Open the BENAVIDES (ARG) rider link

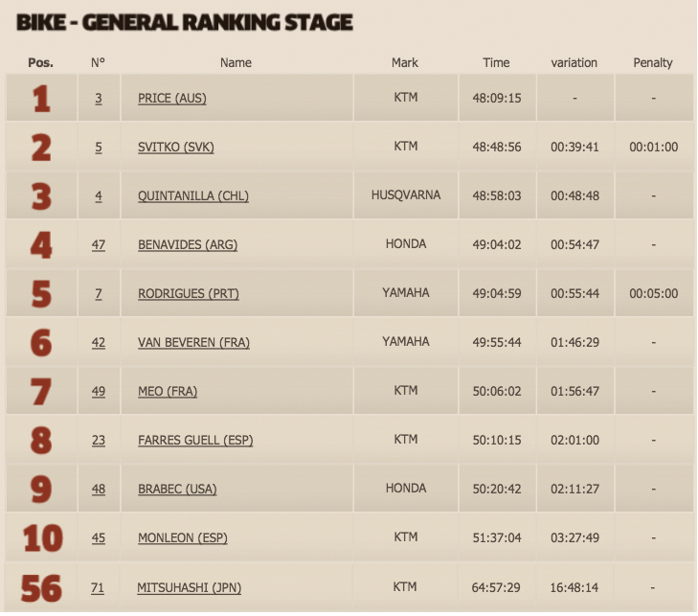tap(188, 244)
